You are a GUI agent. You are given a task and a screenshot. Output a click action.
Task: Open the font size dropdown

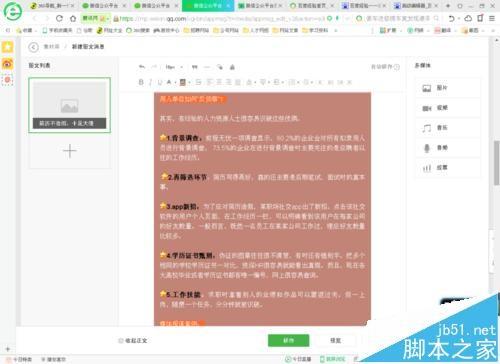(174, 67)
